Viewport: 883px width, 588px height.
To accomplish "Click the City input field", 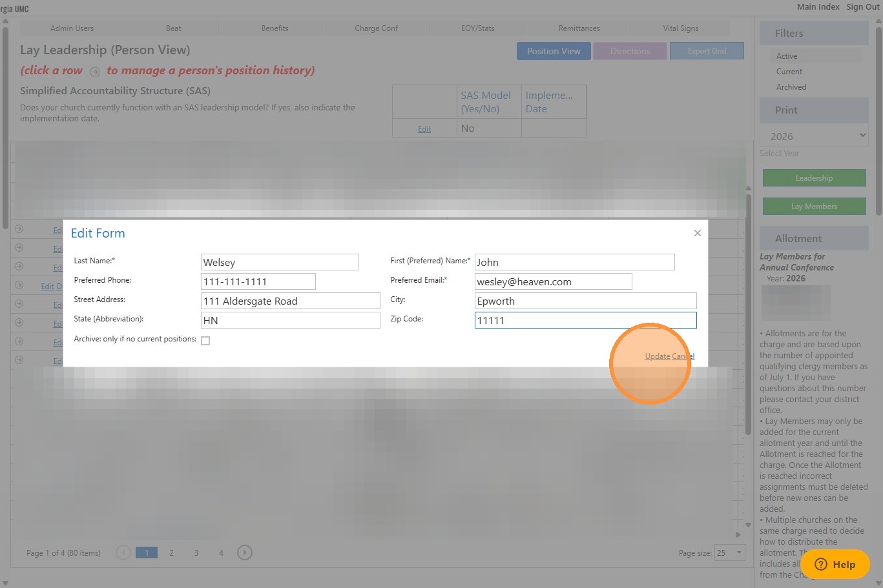I will point(585,301).
